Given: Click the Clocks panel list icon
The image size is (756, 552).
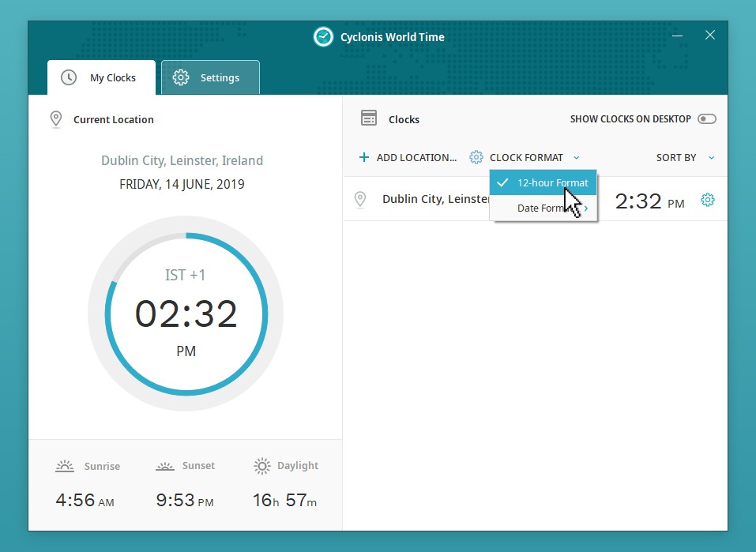Looking at the screenshot, I should point(369,118).
